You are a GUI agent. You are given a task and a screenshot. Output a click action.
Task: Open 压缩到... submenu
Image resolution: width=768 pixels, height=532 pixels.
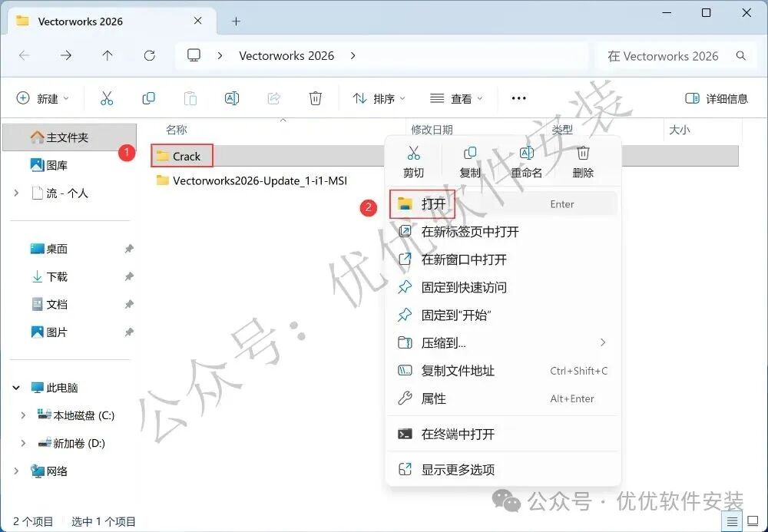(x=504, y=342)
